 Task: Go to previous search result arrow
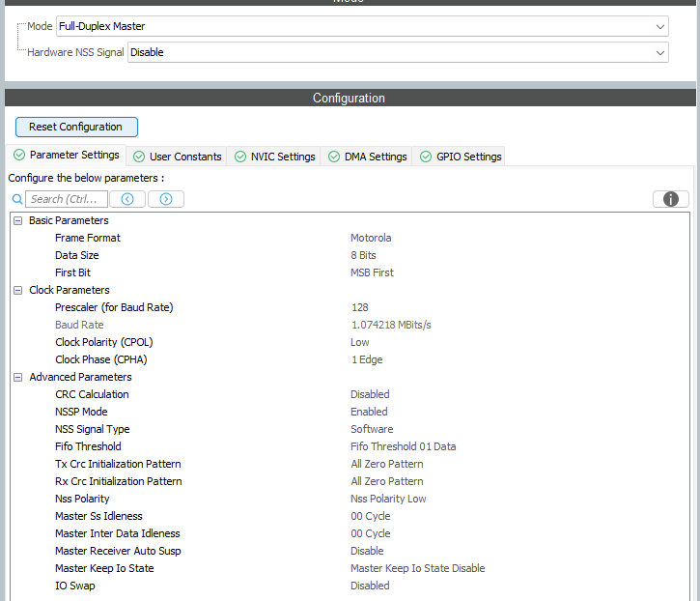coord(127,199)
